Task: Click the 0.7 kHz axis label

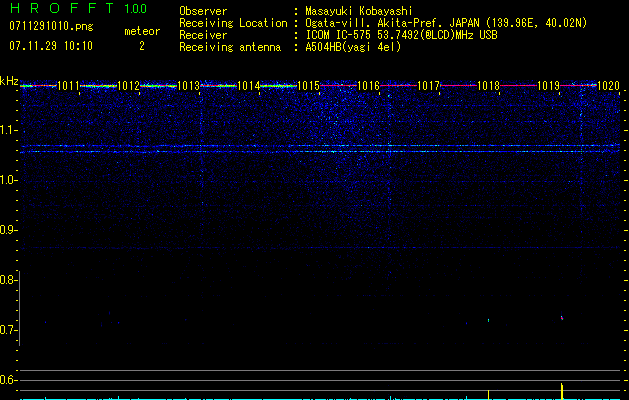Action: 7,330
